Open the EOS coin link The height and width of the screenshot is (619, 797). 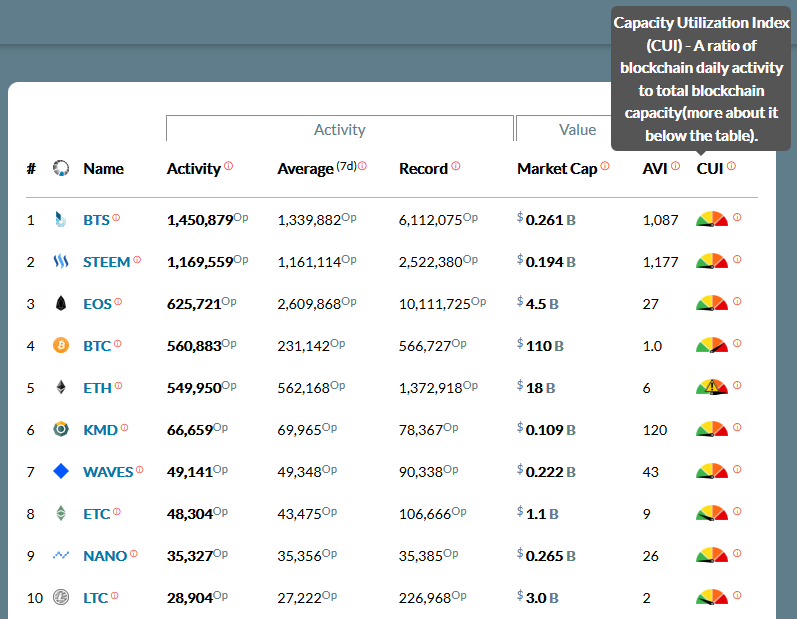point(98,304)
